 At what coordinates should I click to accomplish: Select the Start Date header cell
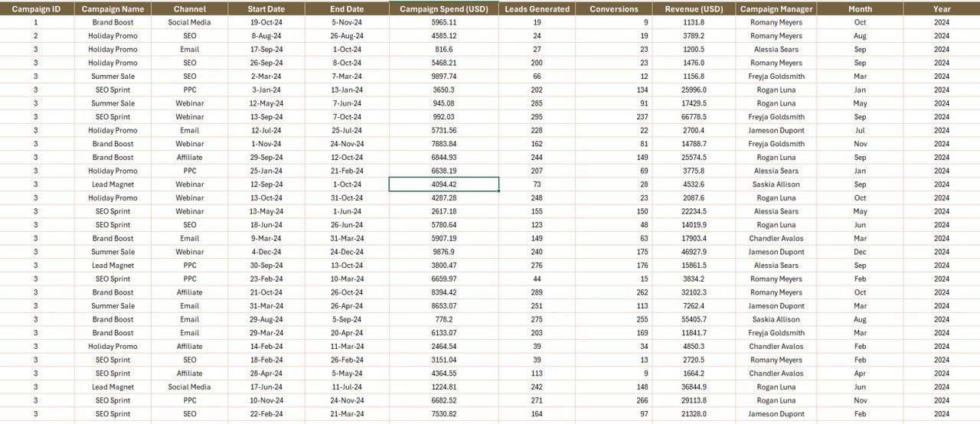pyautogui.click(x=266, y=9)
